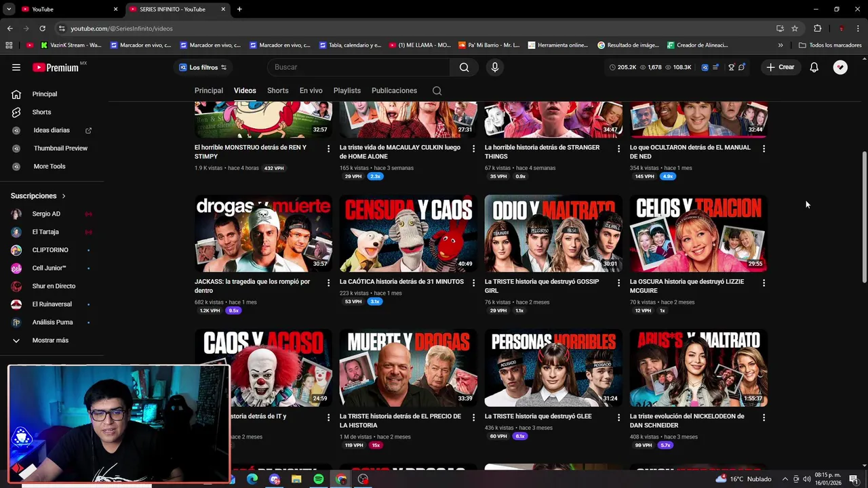Open options for MACAULAY CULKIN video
868x488 pixels.
click(x=473, y=148)
